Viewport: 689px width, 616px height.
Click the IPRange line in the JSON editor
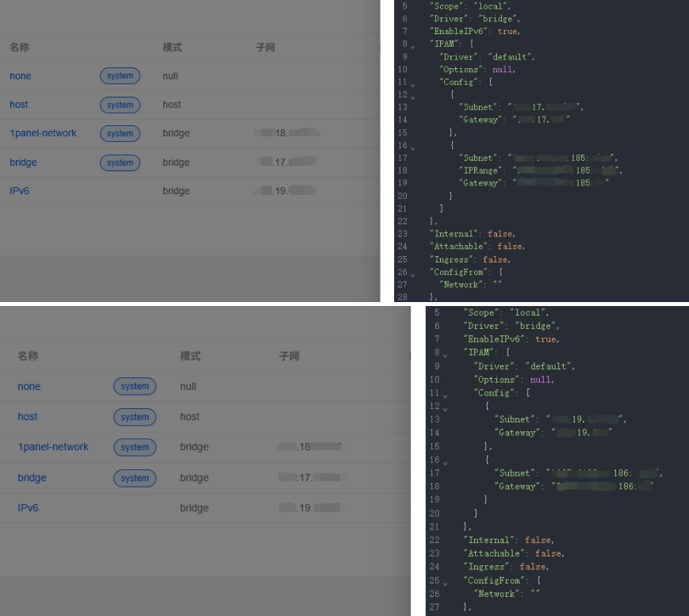(539, 170)
